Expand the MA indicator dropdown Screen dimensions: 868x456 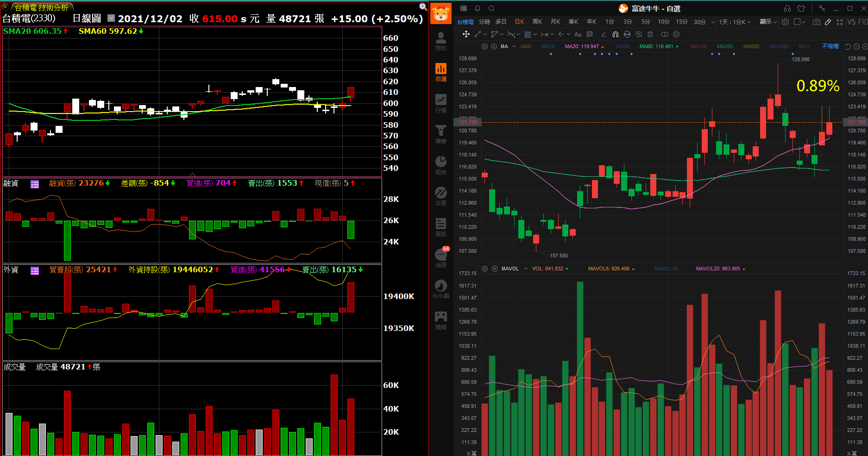pos(514,46)
